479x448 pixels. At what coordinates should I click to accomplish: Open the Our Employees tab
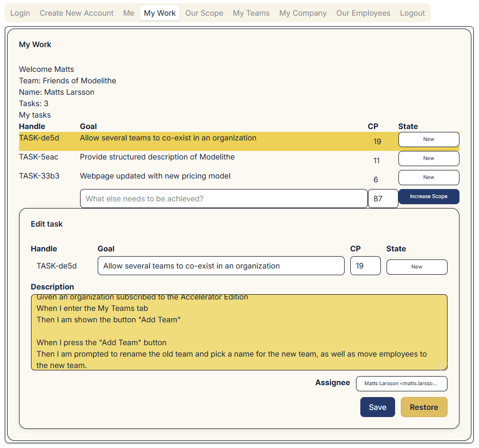(363, 13)
